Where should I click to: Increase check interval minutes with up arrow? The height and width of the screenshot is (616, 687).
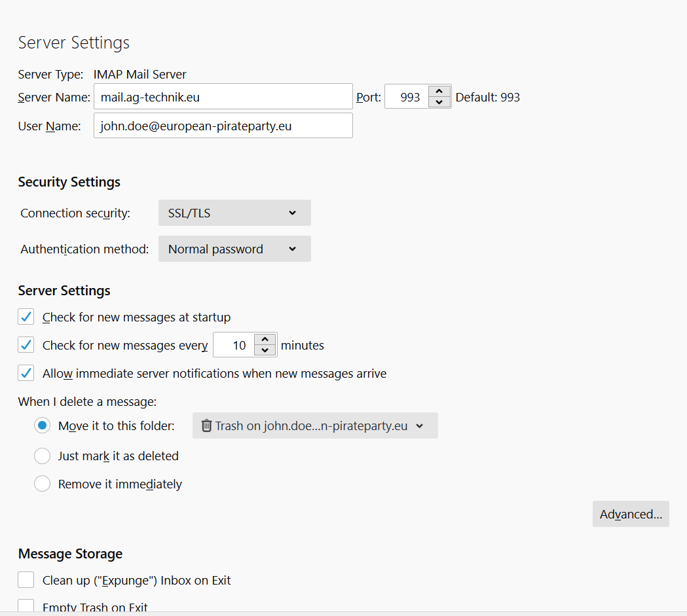pos(265,340)
